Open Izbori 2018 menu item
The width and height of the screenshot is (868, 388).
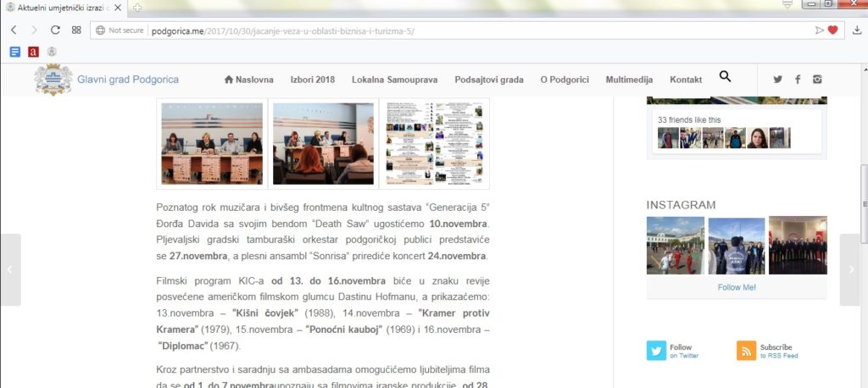[x=313, y=80]
